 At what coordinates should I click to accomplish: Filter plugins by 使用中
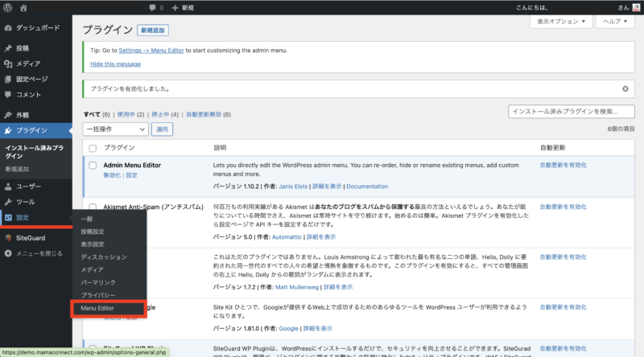(126, 114)
